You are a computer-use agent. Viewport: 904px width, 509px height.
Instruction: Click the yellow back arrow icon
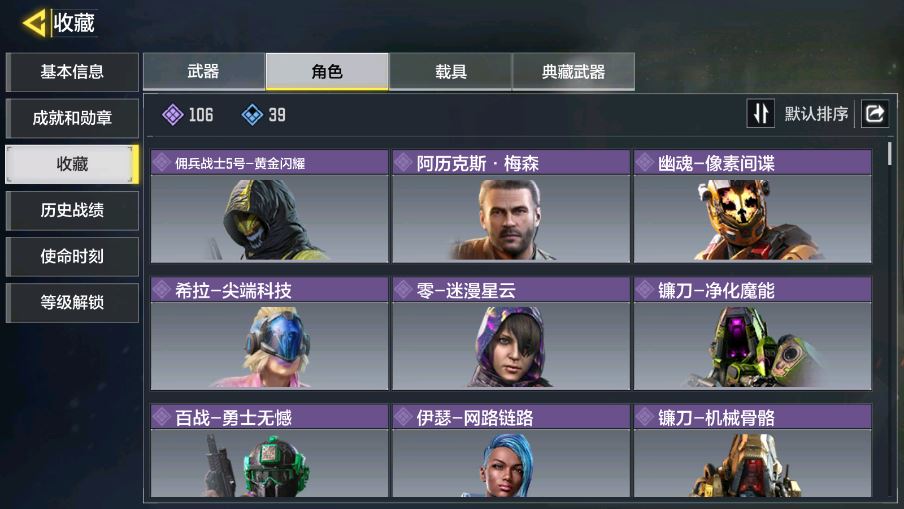pyautogui.click(x=34, y=23)
